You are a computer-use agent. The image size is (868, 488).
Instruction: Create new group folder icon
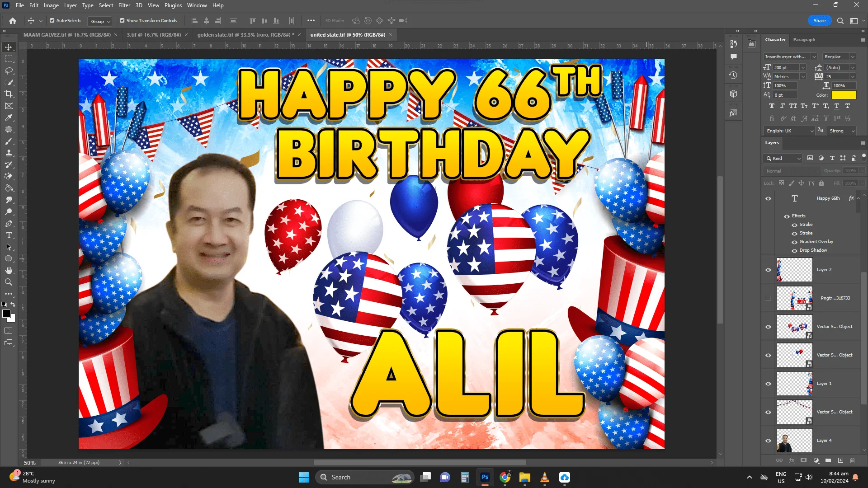[x=828, y=460]
